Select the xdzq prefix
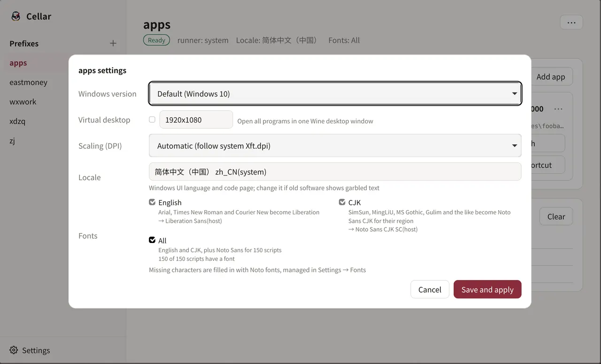601x364 pixels. coord(17,121)
